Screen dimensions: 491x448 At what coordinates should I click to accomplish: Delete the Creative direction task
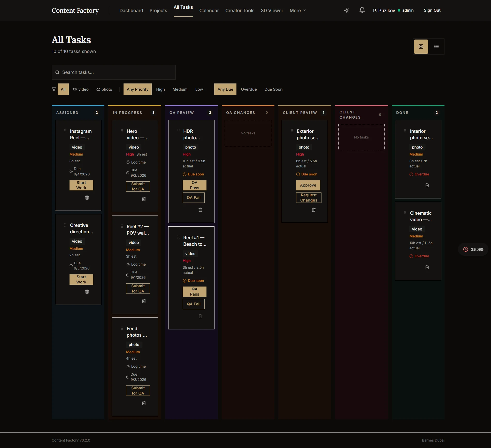[x=87, y=292]
